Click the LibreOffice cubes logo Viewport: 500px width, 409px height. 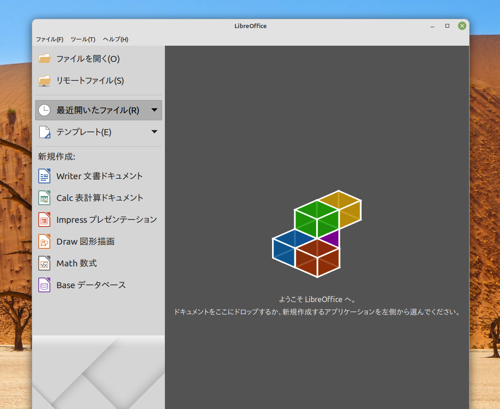317,234
